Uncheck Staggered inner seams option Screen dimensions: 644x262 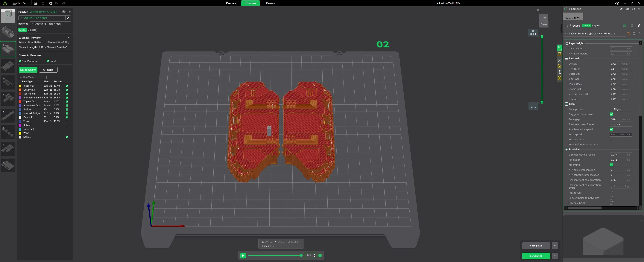[x=612, y=114]
